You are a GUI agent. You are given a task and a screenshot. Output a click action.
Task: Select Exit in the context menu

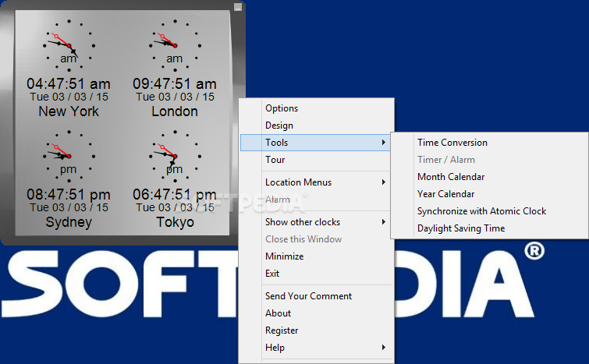[x=317, y=274]
